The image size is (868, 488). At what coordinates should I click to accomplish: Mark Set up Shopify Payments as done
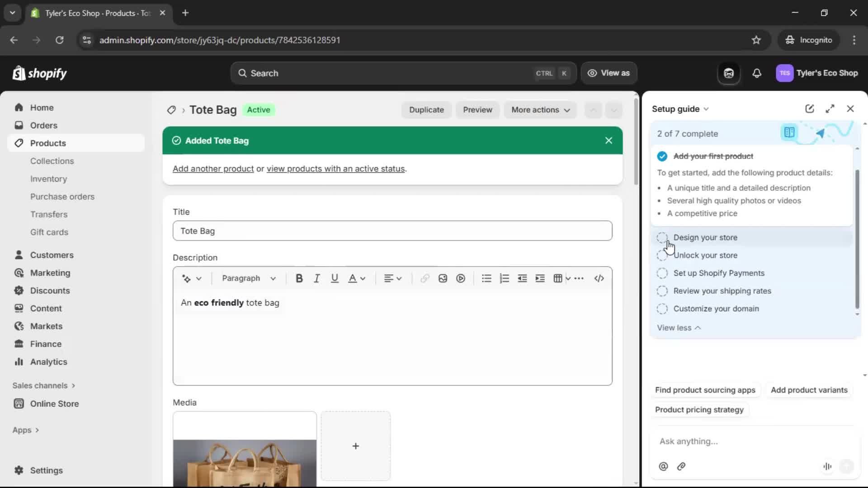662,273
